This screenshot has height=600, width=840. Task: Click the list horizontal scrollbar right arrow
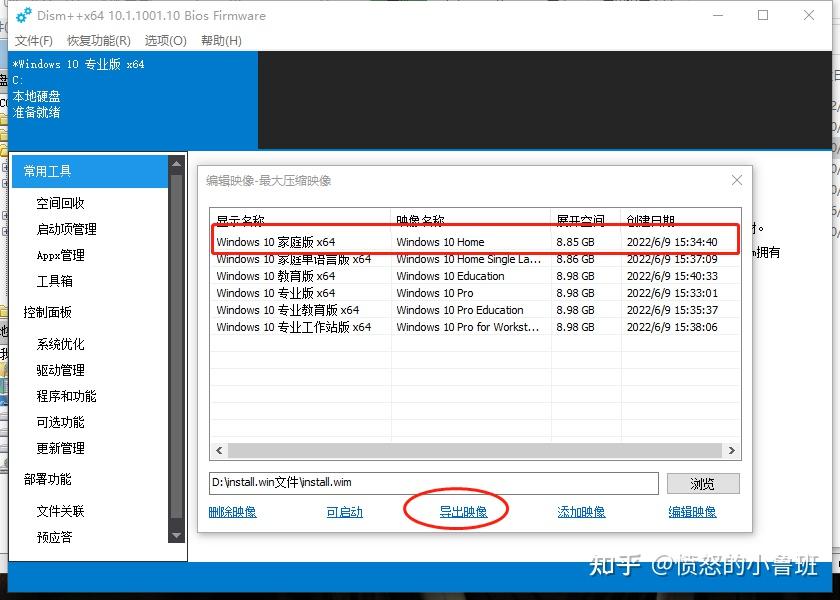point(732,451)
